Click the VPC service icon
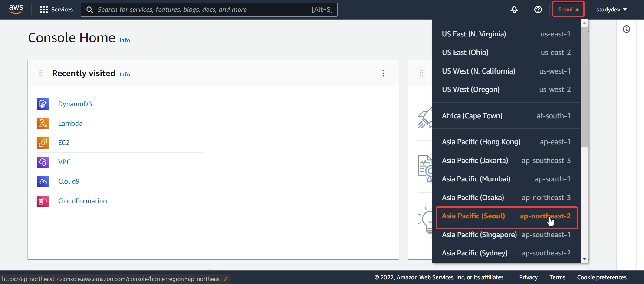Viewport: 644px width, 284px height. [x=43, y=162]
